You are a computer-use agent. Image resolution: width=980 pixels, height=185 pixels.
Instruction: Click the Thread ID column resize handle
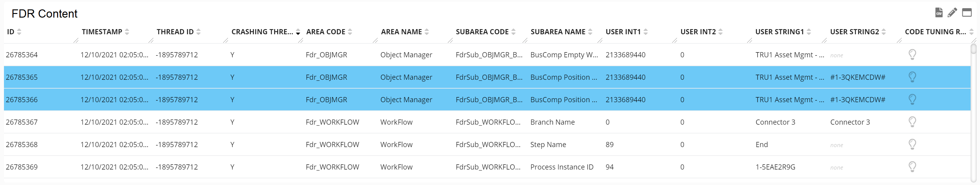point(226,40)
